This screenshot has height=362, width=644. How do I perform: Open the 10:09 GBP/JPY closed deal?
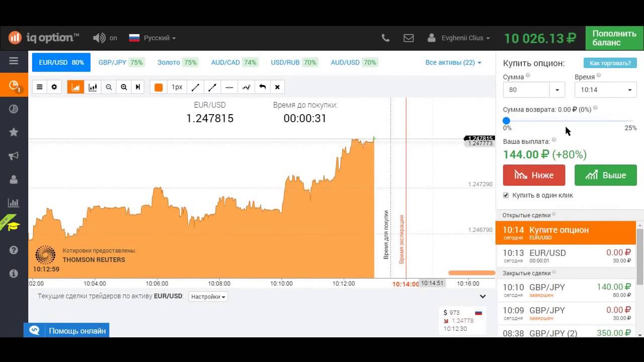coord(566,313)
